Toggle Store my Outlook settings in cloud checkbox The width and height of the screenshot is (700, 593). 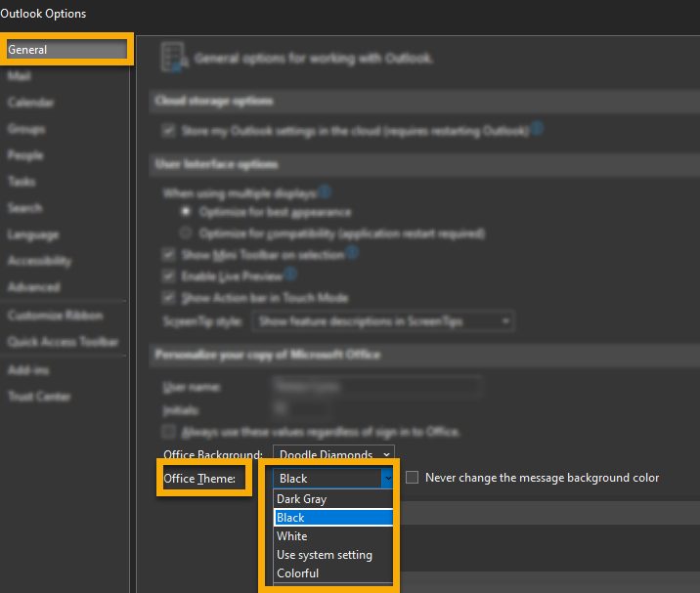169,131
